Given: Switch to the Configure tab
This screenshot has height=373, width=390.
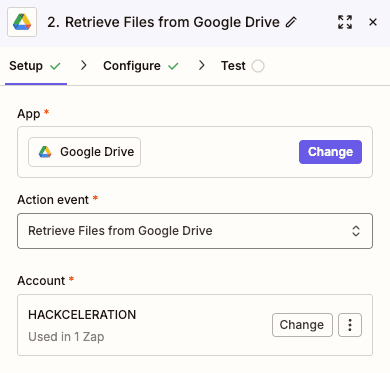Looking at the screenshot, I should pyautogui.click(x=141, y=66).
